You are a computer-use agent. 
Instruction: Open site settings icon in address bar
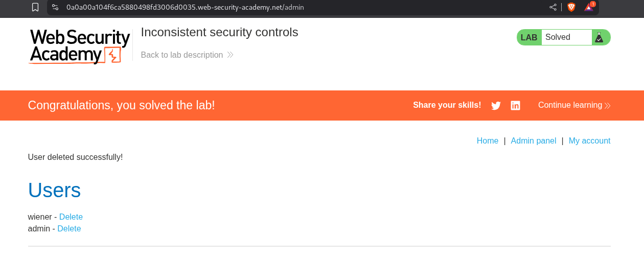pos(55,7)
